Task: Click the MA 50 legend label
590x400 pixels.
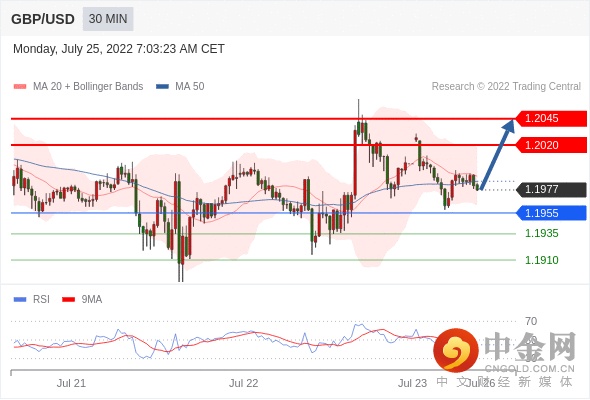Action: tap(190, 87)
